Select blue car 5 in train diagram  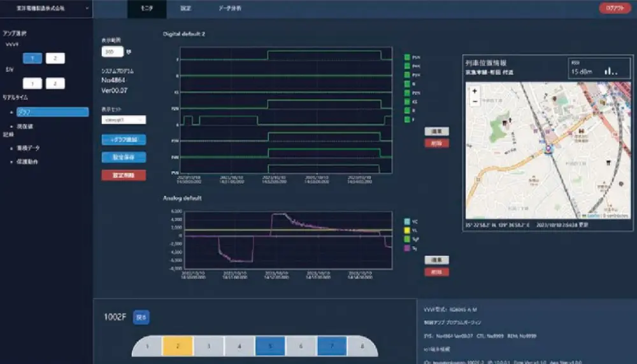pos(269,346)
